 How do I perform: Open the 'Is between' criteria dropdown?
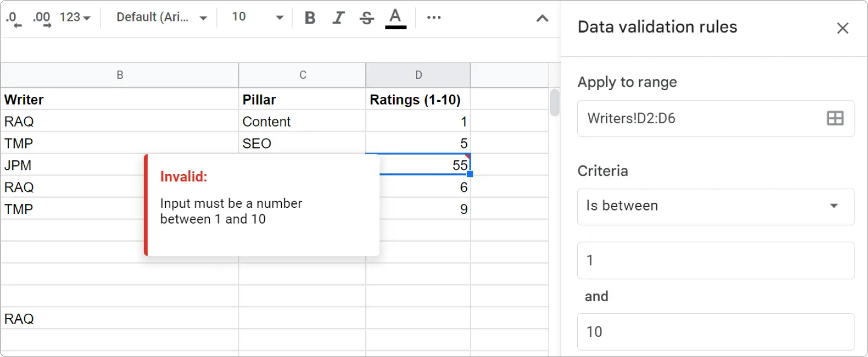point(715,206)
